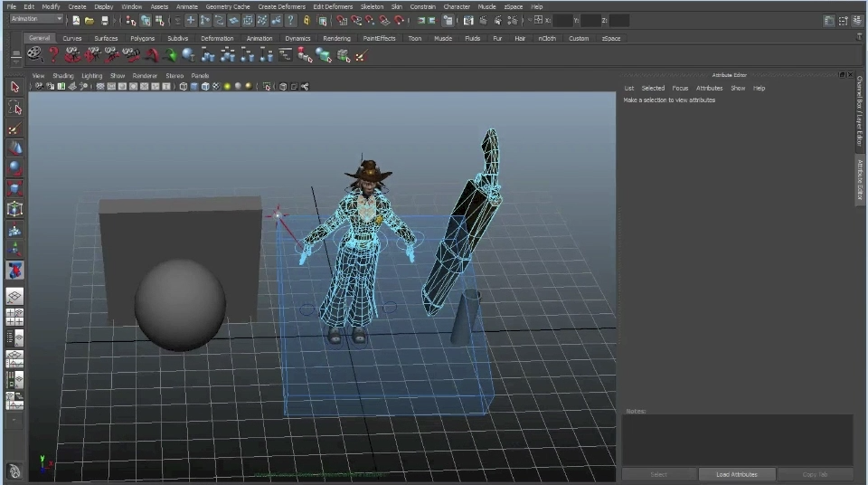This screenshot has height=485, width=868.
Task: Click the Save Scene disk icon
Action: [104, 21]
